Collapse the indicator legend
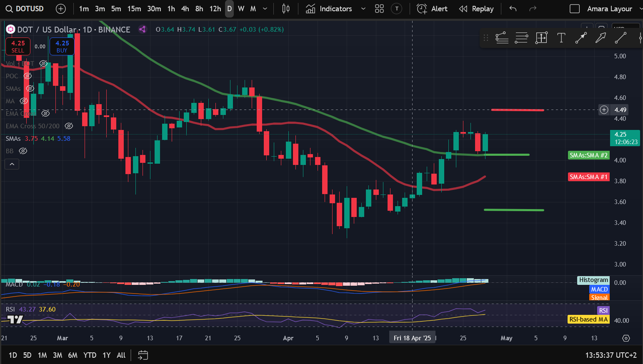Image resolution: width=643 pixels, height=364 pixels. tap(12, 164)
